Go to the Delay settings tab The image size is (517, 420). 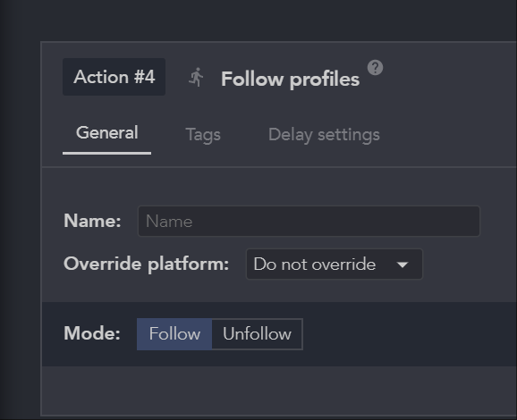(324, 134)
